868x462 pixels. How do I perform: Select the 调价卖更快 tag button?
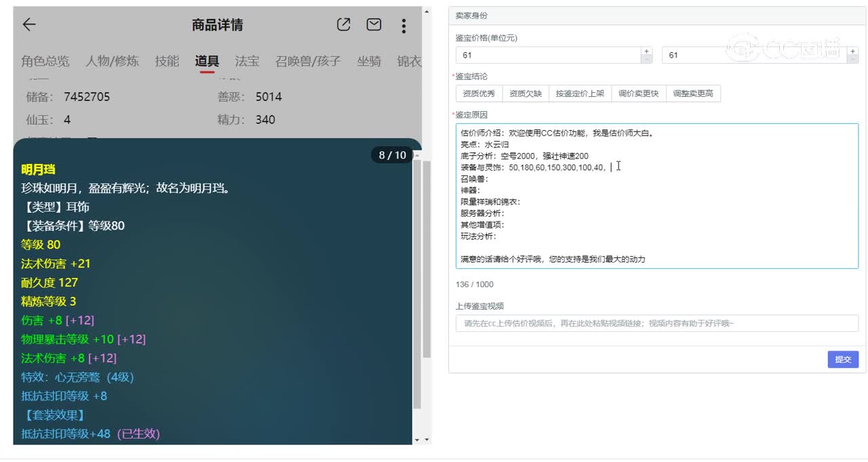pyautogui.click(x=638, y=93)
